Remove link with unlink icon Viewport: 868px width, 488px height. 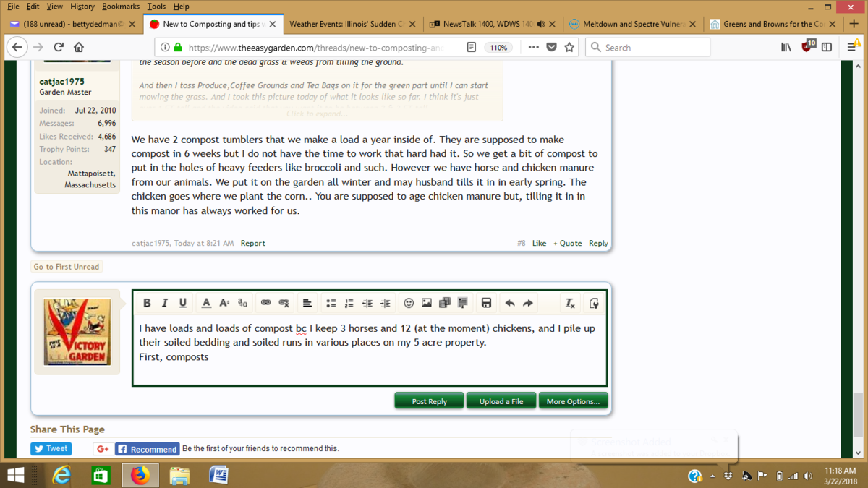[x=284, y=303]
